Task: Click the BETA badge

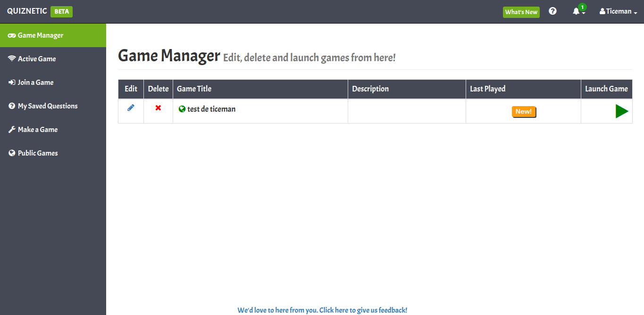Action: click(61, 12)
